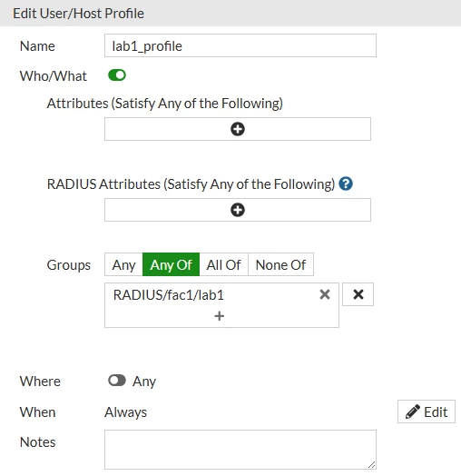This screenshot has height=476, width=461.
Task: Click the Attributes empty entry box
Action: pyautogui.click(x=238, y=129)
